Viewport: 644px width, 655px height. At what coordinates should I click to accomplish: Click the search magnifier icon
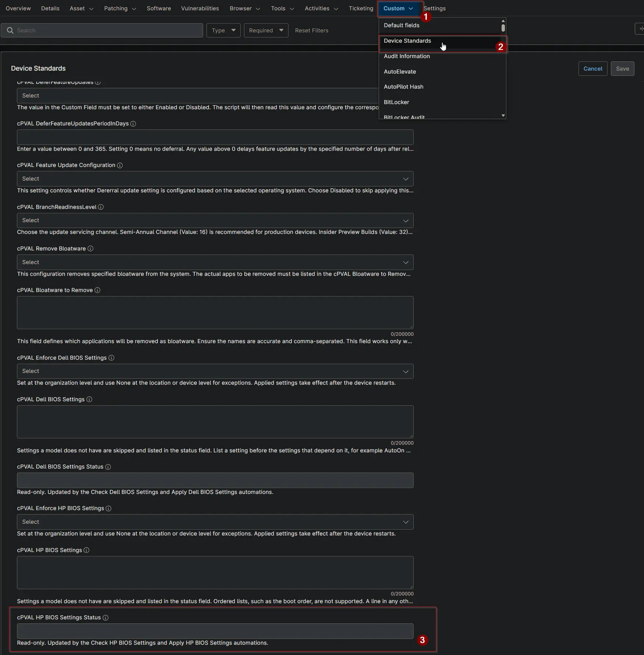(10, 31)
